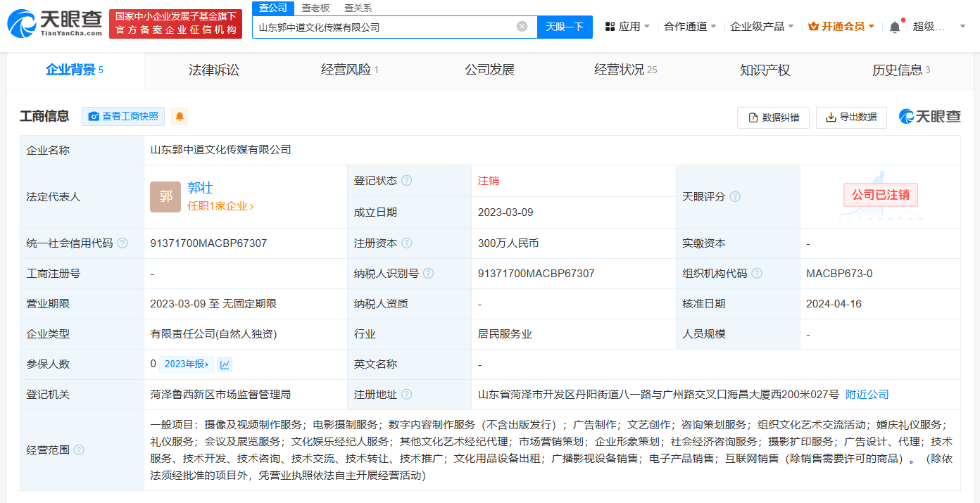Click the orange bell beside 工商信息
The image size is (980, 503).
[180, 117]
